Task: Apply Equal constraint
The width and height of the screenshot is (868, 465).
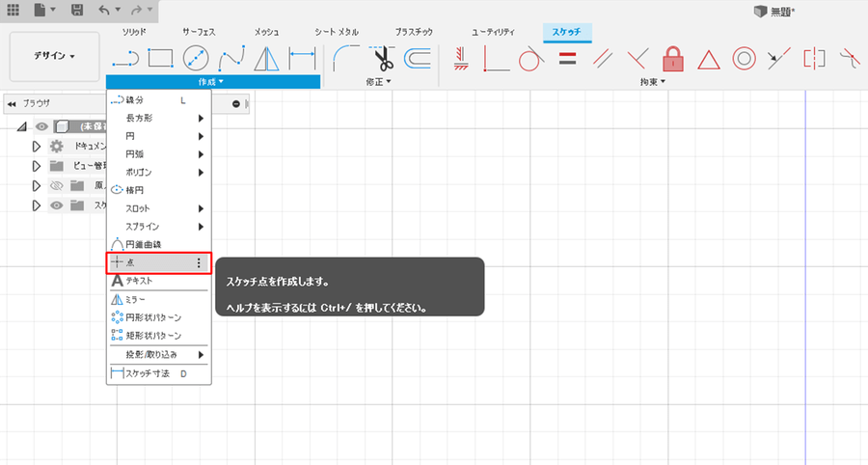Action: tap(567, 58)
